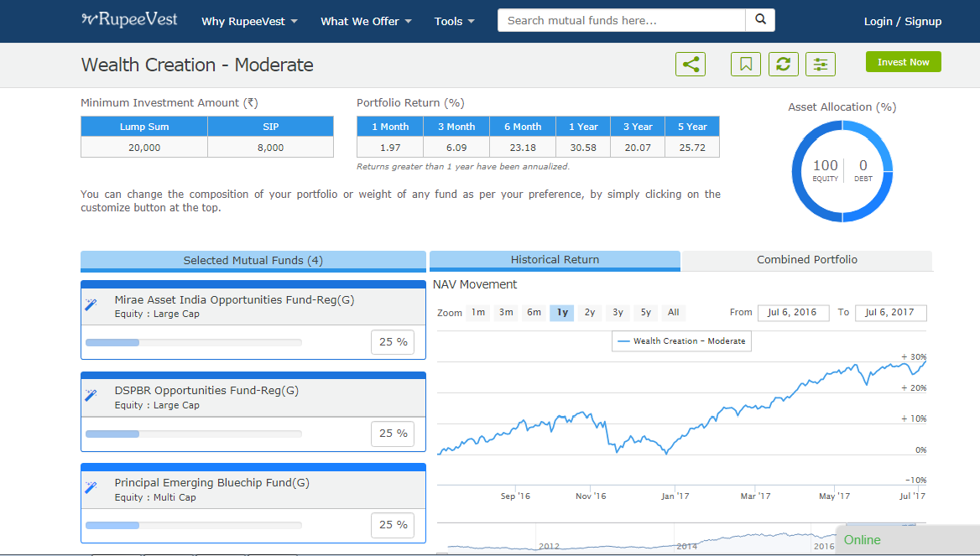Viewport: 980px width, 556px height.
Task: Click the DSPBR Opportunities Fund-Reg(G) name
Action: pyautogui.click(x=206, y=391)
